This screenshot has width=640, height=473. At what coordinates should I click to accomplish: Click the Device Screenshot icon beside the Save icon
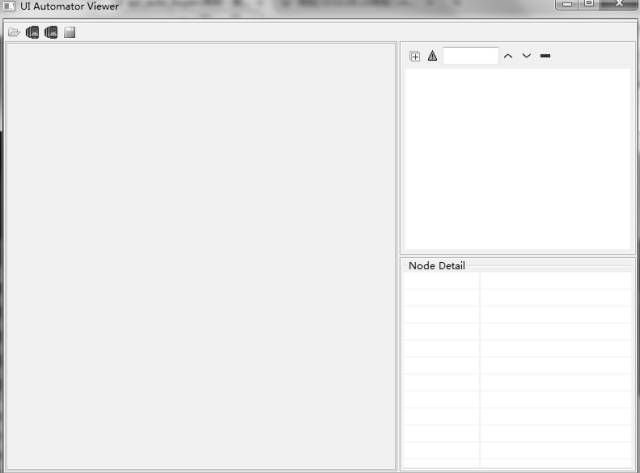51,32
